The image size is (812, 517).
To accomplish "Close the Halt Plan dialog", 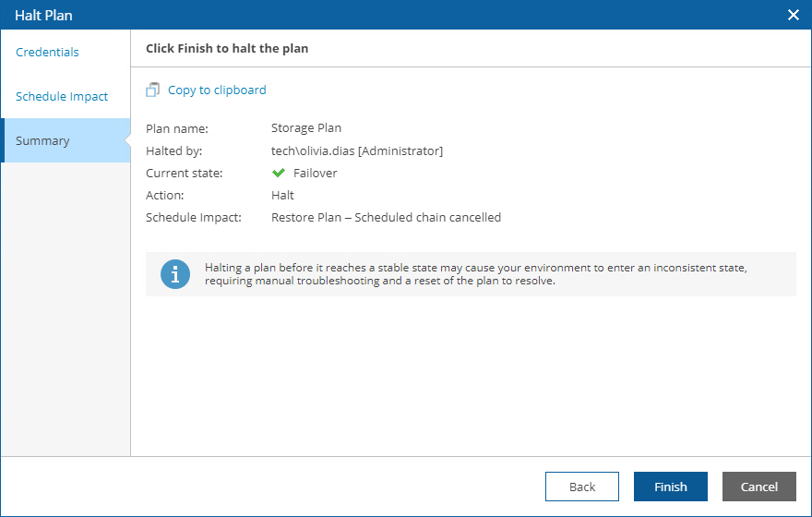I will point(793,15).
